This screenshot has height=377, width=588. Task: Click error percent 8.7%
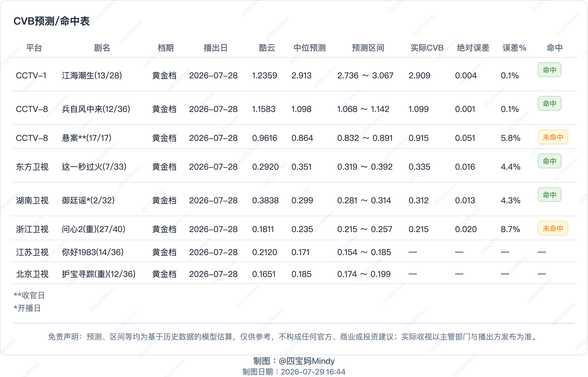click(510, 229)
